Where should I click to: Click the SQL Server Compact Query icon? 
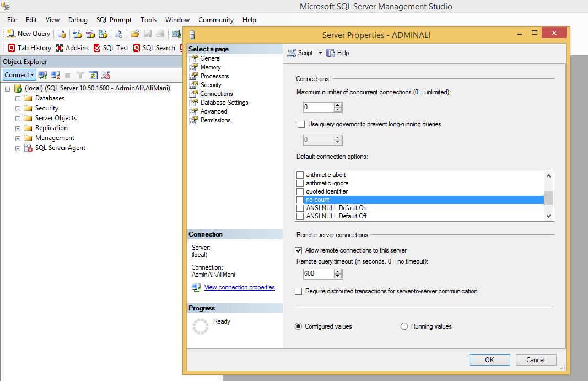point(118,34)
